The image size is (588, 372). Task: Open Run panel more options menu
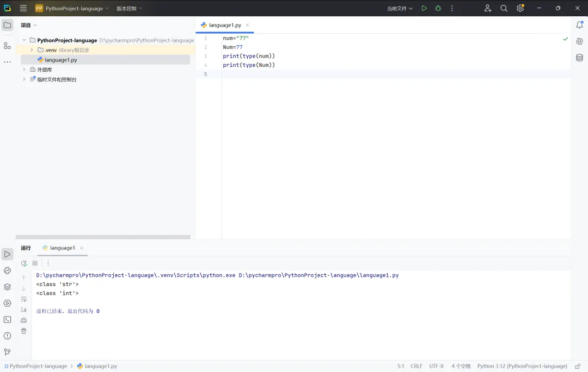tap(48, 263)
